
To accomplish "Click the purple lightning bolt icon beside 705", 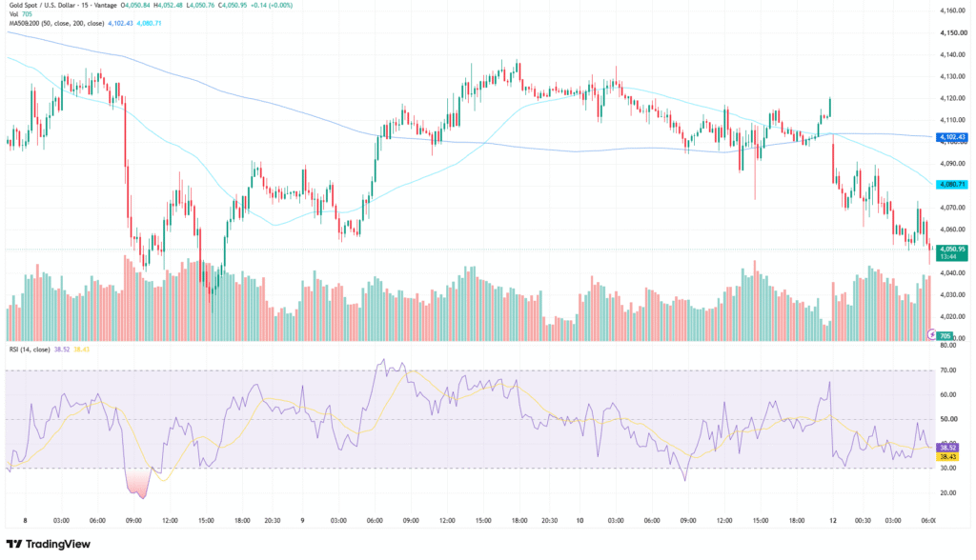I will pos(931,334).
